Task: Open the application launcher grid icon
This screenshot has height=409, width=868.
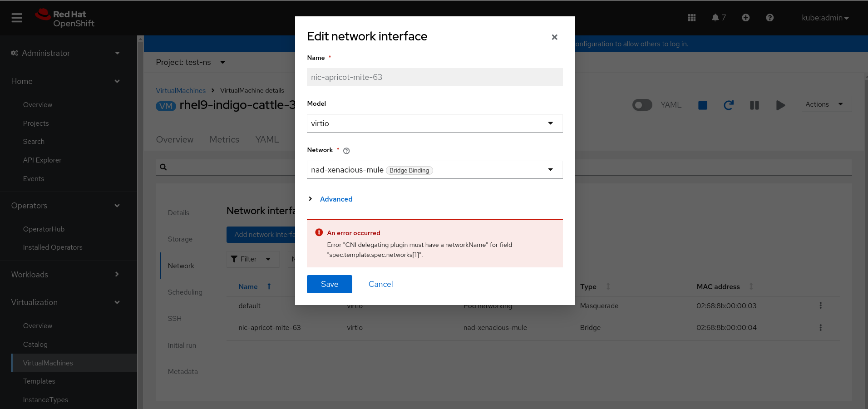Action: [x=691, y=18]
